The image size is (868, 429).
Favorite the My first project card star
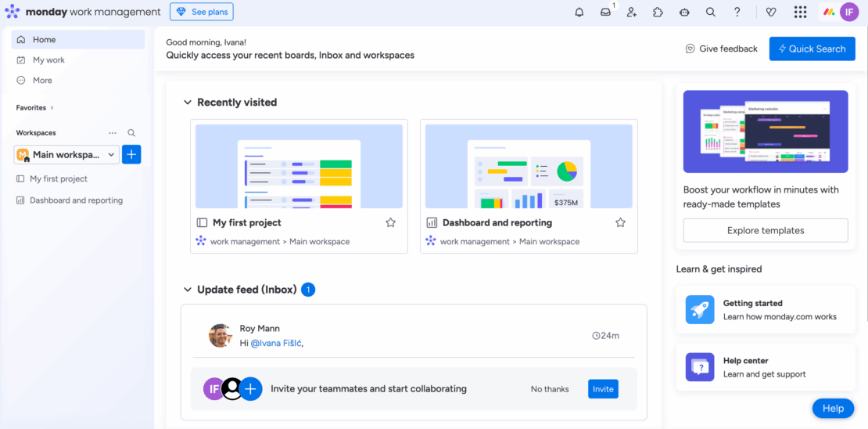[x=391, y=223]
